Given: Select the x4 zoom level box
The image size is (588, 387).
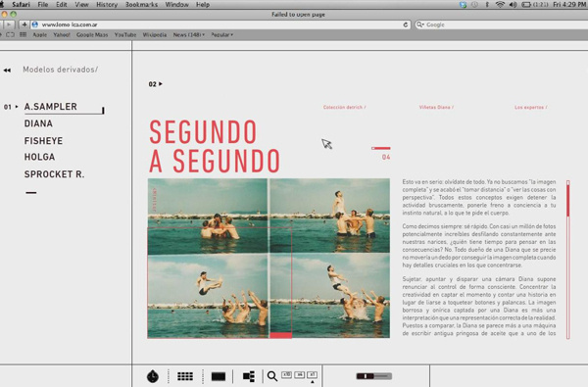Looking at the screenshot, I should click(299, 374).
